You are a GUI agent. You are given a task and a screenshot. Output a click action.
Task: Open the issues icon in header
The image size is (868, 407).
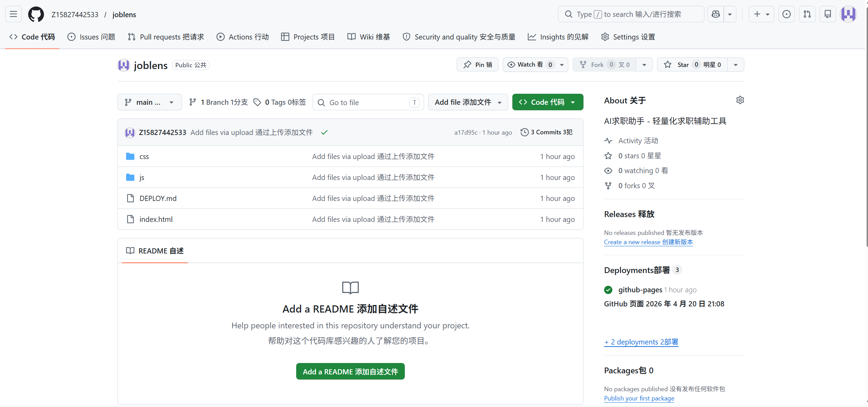786,14
